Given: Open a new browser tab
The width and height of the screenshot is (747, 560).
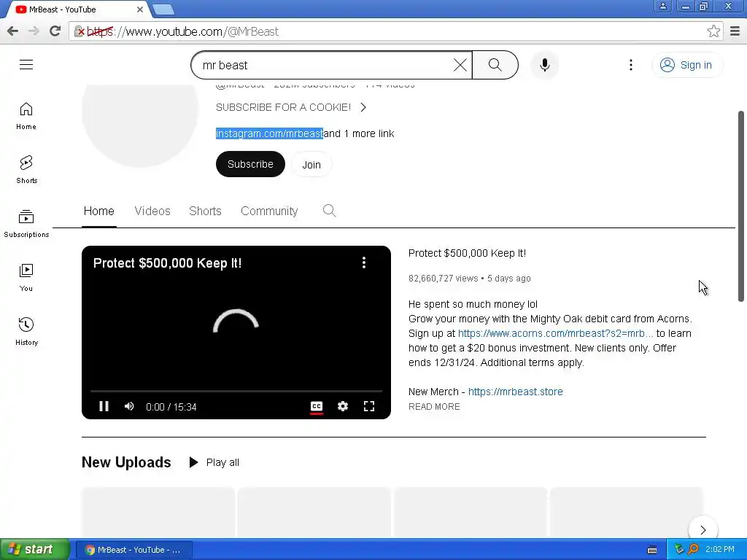Looking at the screenshot, I should tap(163, 9).
